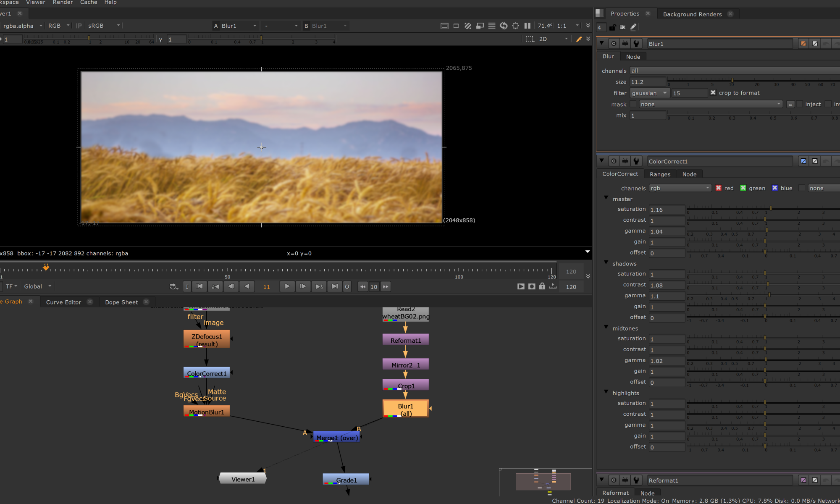Disable the red channel in ColorCorrect1
The image size is (840, 504).
(x=719, y=188)
